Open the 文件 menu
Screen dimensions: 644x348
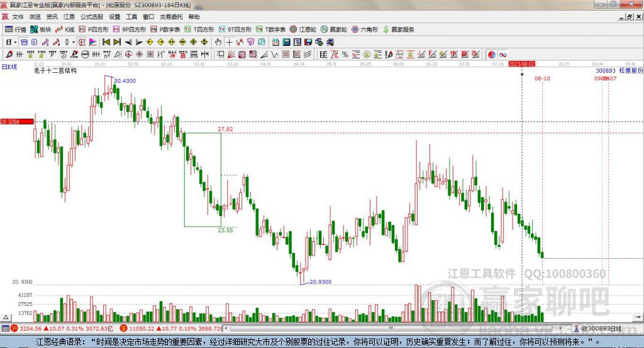18,17
